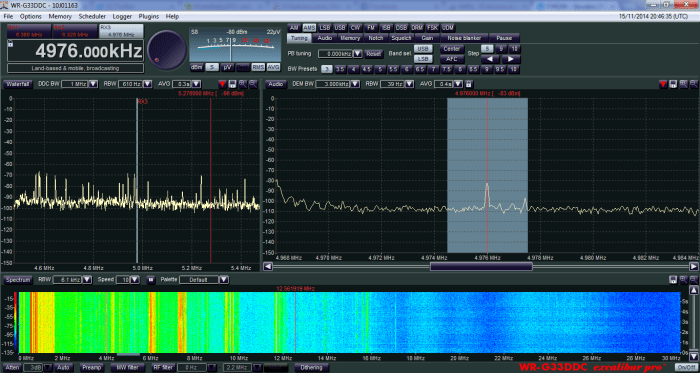Open PB tuning value dropdown
The image size is (700, 373).
click(x=358, y=54)
